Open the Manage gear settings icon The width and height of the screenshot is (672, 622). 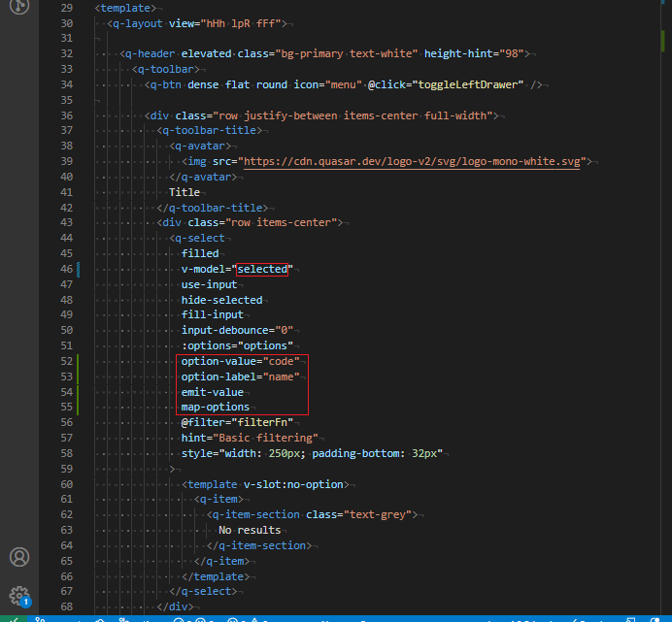click(x=19, y=596)
